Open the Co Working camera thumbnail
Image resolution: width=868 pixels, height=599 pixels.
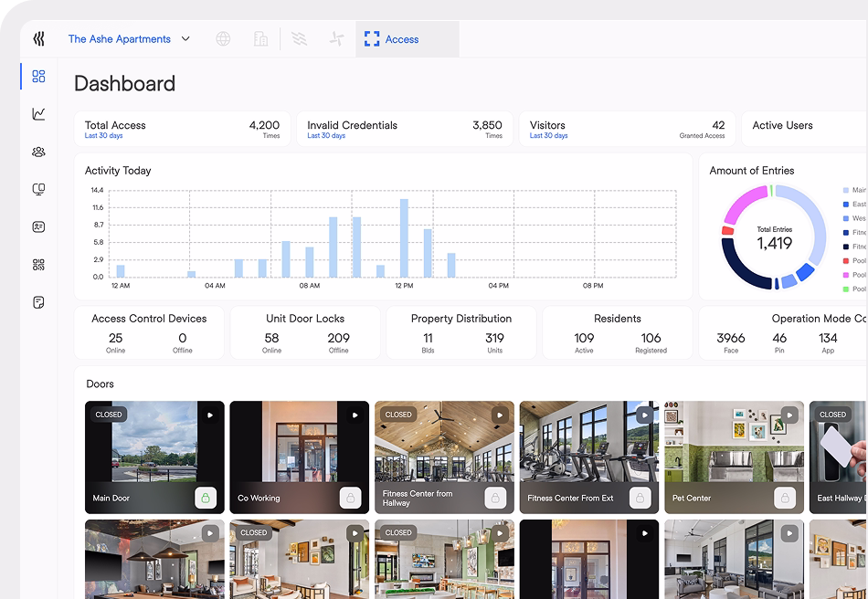300,457
